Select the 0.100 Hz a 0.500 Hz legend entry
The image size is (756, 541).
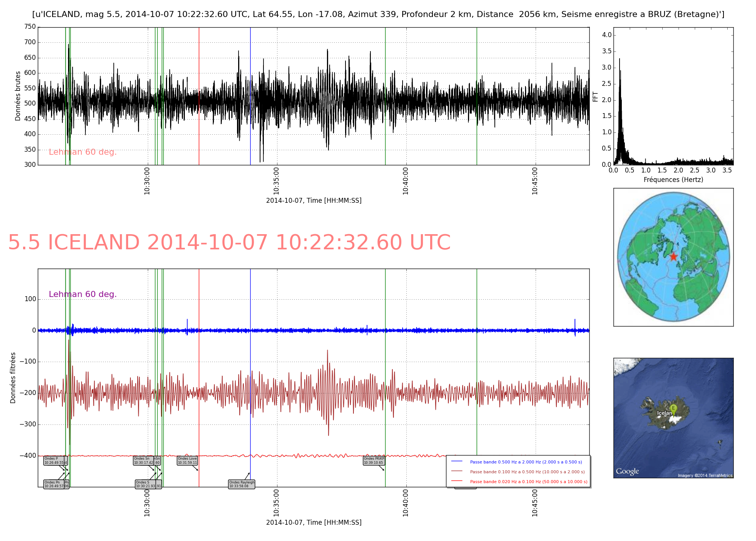[x=527, y=472]
